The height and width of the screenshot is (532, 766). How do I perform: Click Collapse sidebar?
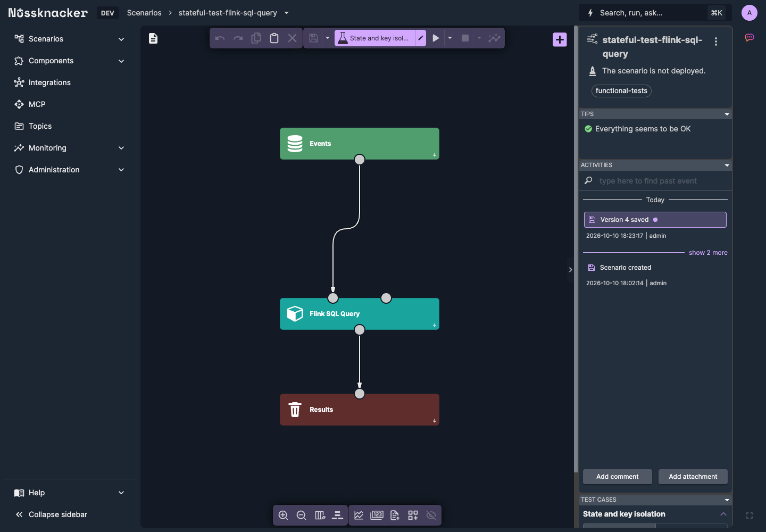point(70,514)
